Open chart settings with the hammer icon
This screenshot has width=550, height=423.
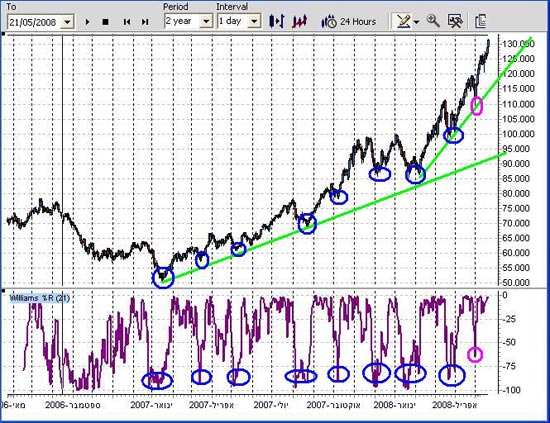point(455,21)
